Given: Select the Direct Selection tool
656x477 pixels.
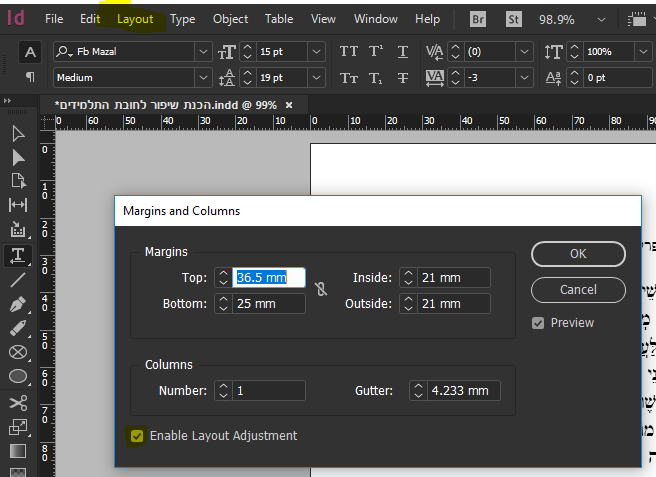Looking at the screenshot, I should (x=18, y=158).
